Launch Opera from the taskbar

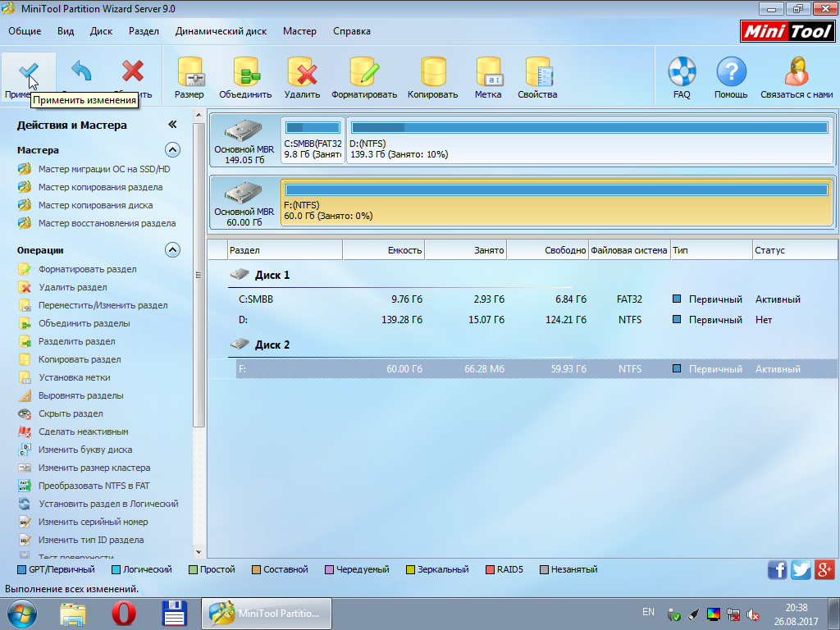tap(124, 614)
